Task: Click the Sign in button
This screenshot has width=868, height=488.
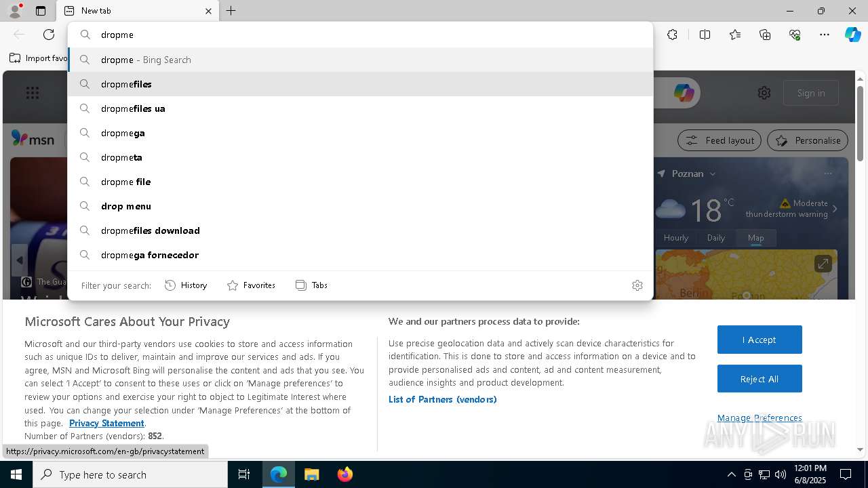Action: (811, 93)
